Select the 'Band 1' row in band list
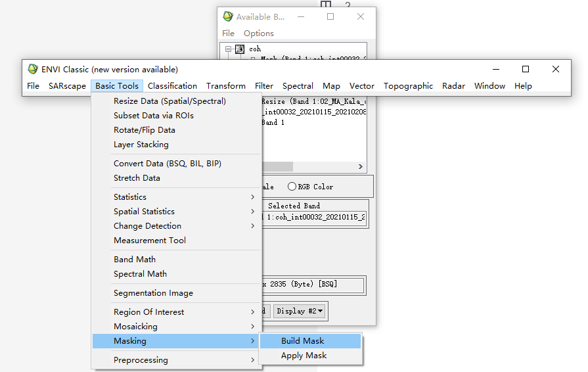The height and width of the screenshot is (372, 588). coord(273,122)
